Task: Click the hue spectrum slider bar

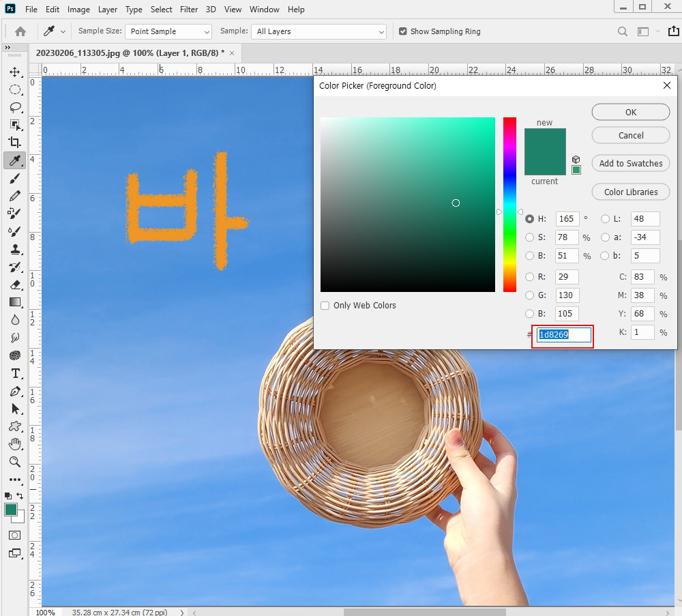Action: point(509,205)
